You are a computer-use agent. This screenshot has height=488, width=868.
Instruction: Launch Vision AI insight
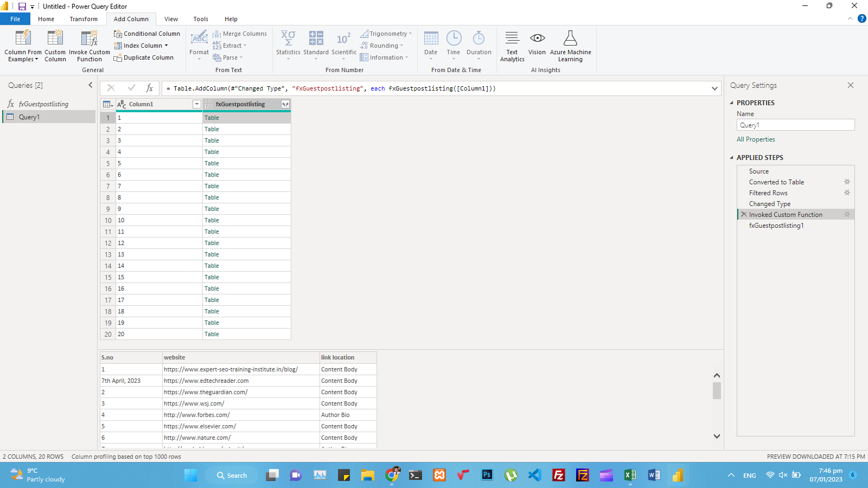[x=537, y=43]
